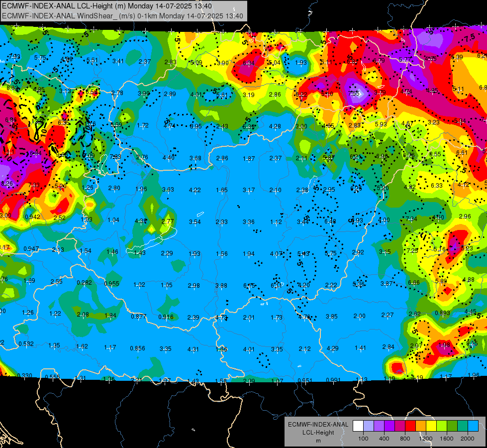Choose the yellow legend swatch

(x=431, y=426)
